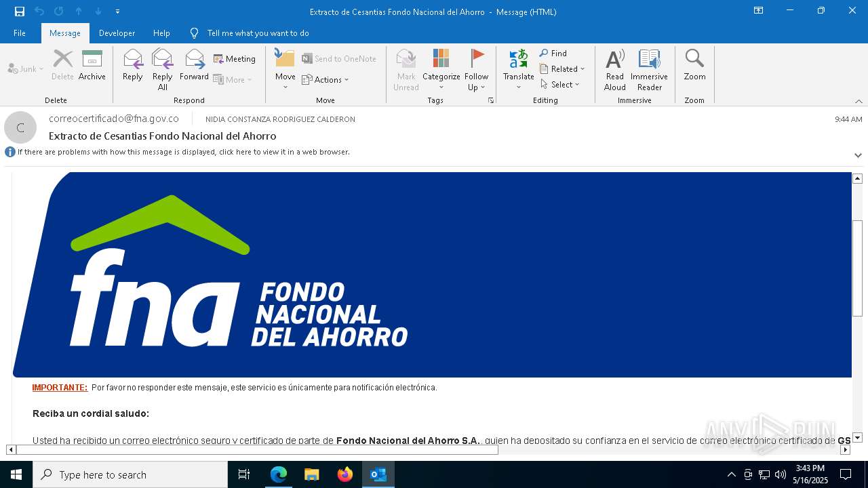The height and width of the screenshot is (488, 868).
Task: Switch to the Developer tab
Action: pyautogui.click(x=117, y=33)
